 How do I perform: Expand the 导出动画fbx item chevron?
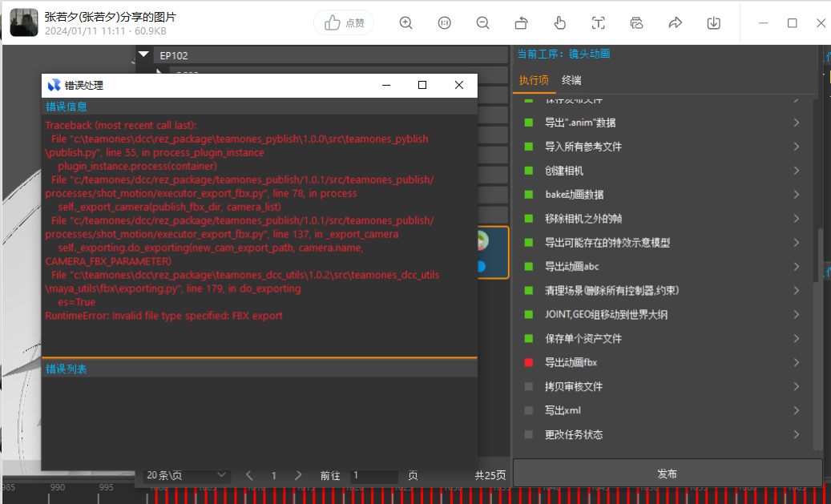pos(797,363)
